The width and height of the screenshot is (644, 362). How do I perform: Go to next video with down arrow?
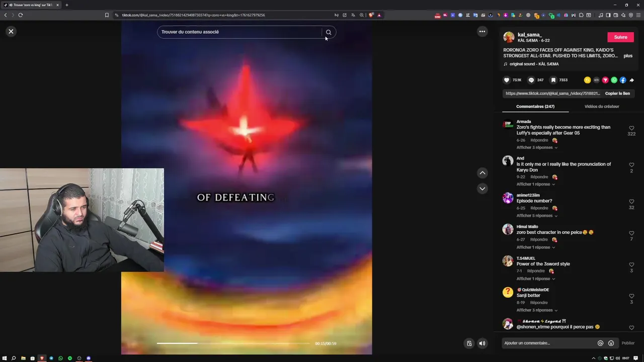pos(482,189)
